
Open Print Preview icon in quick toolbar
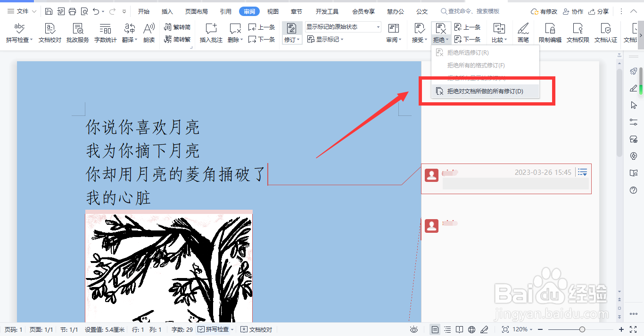84,11
